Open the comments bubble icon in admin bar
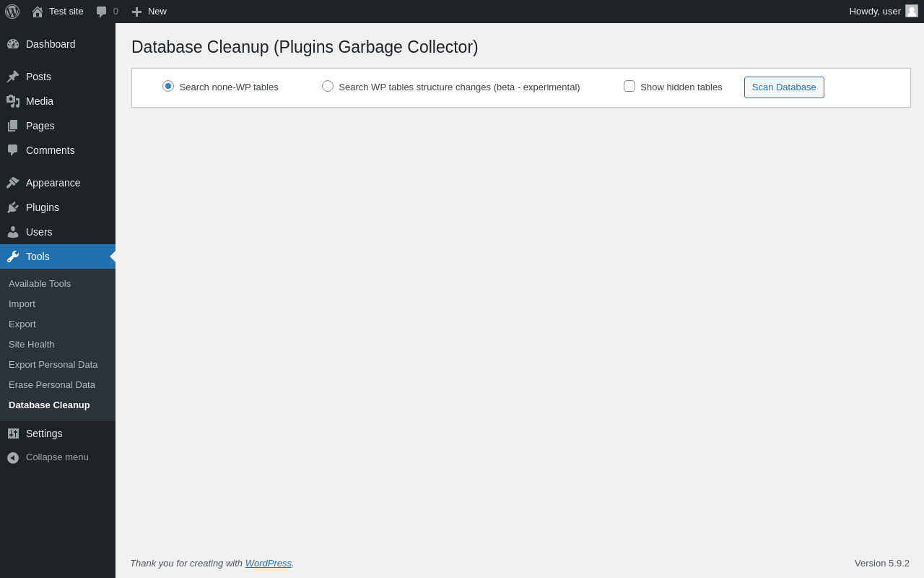Viewport: 924px width, 578px height. pos(101,12)
